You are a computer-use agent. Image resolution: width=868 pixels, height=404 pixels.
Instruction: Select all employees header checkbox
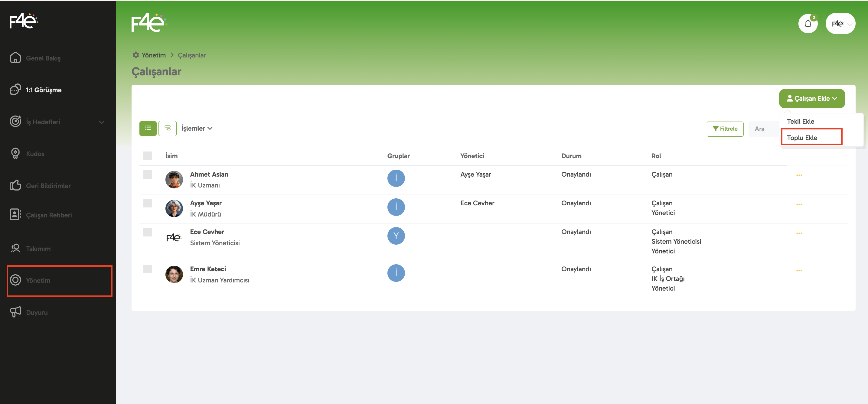tap(148, 156)
